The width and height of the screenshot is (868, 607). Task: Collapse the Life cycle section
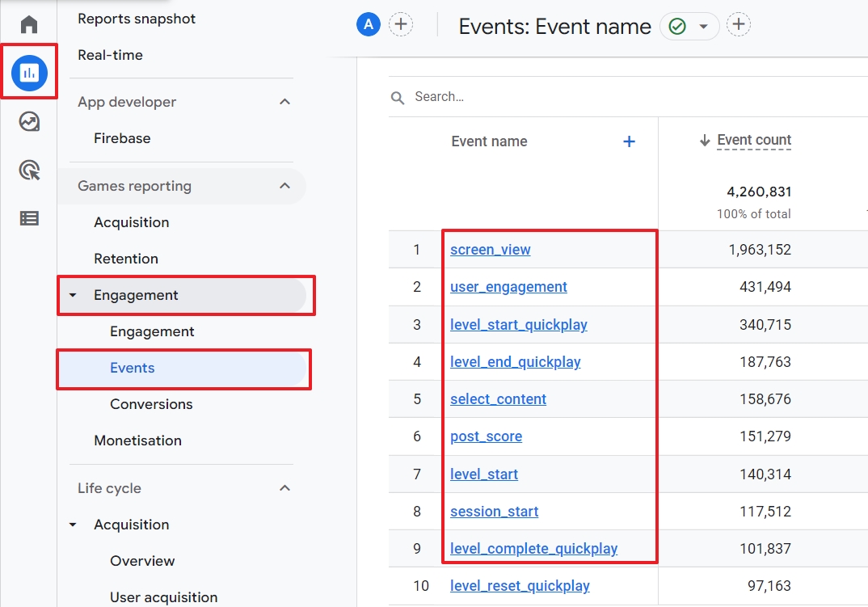284,488
